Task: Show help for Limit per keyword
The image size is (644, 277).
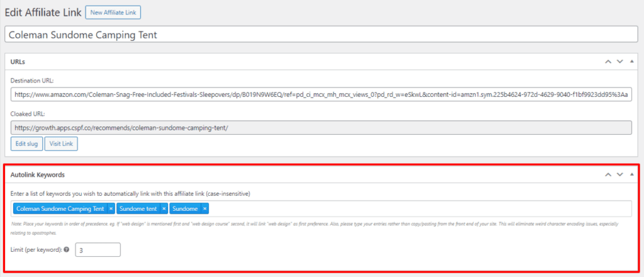Action: point(67,250)
